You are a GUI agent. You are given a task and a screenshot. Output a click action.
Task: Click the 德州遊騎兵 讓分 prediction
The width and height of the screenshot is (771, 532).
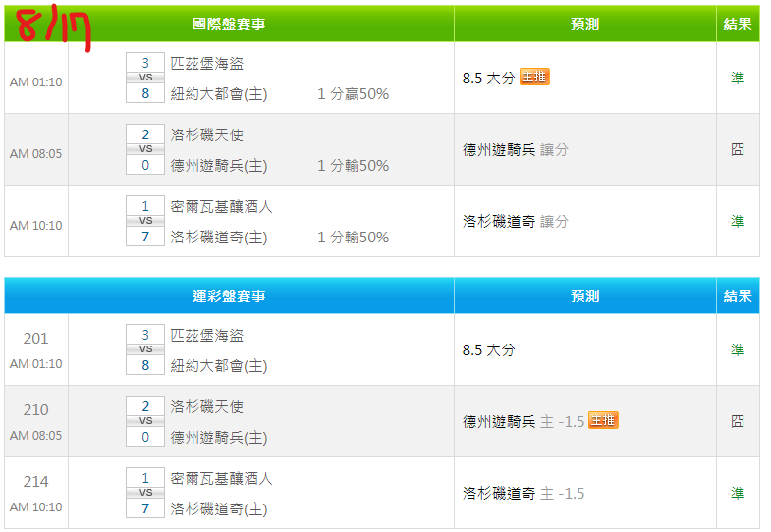(x=516, y=150)
